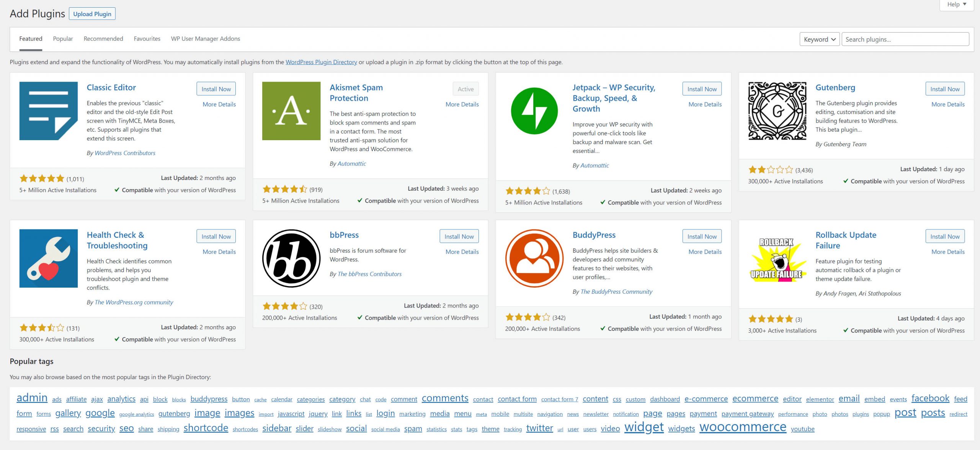Browse the seo popular tag

point(126,428)
